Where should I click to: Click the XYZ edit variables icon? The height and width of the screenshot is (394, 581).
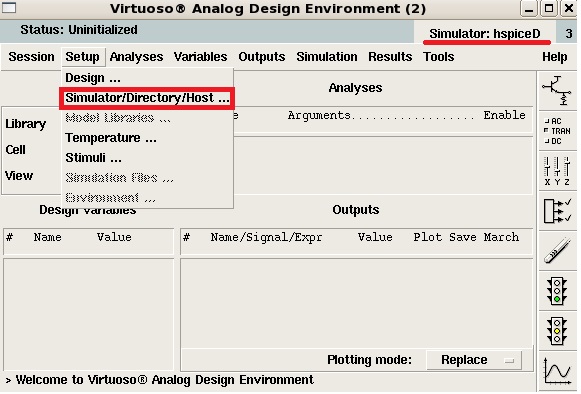[x=557, y=171]
